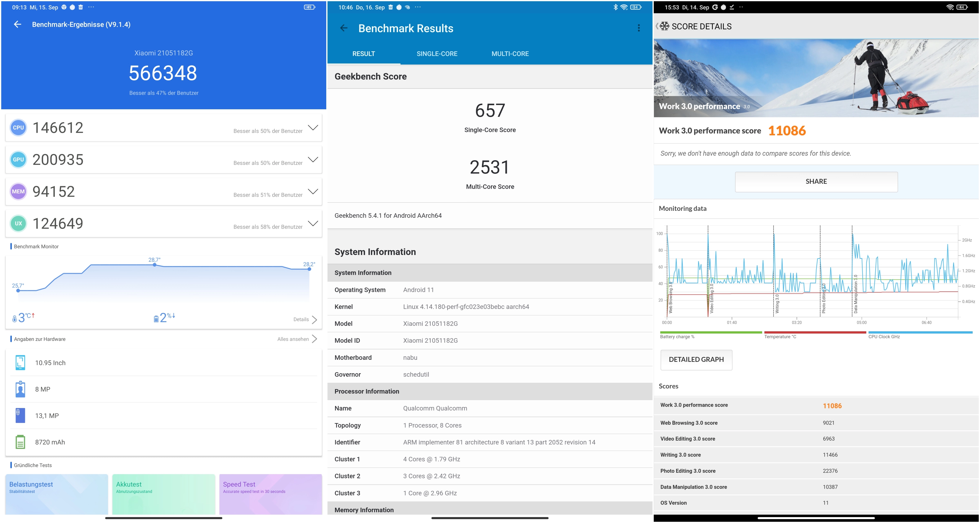Switch to the RESULT tab in Geekbench
The width and height of the screenshot is (980, 523).
coord(364,54)
